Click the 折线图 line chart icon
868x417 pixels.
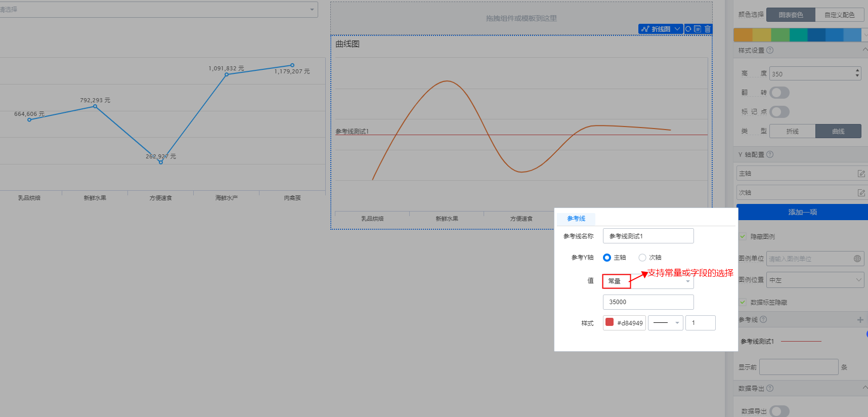coord(645,29)
